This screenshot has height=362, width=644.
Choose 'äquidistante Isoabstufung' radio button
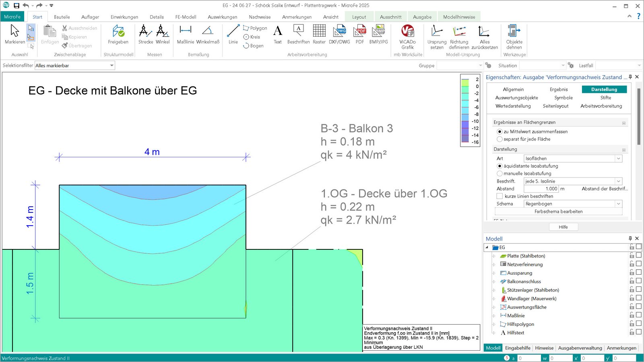[x=500, y=166]
